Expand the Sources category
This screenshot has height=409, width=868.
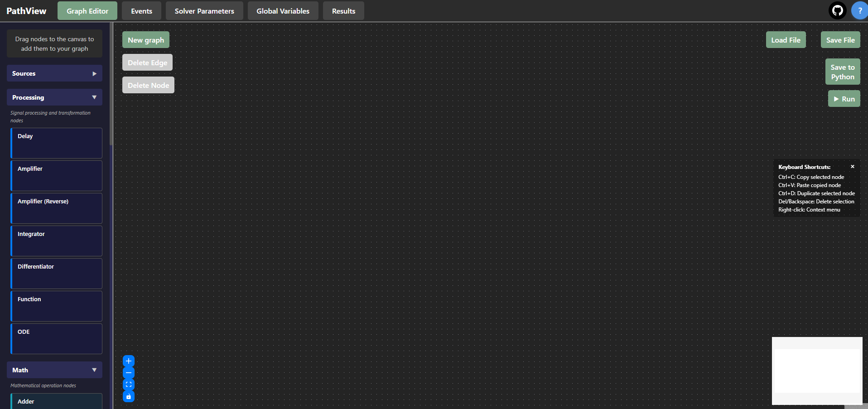(x=54, y=73)
